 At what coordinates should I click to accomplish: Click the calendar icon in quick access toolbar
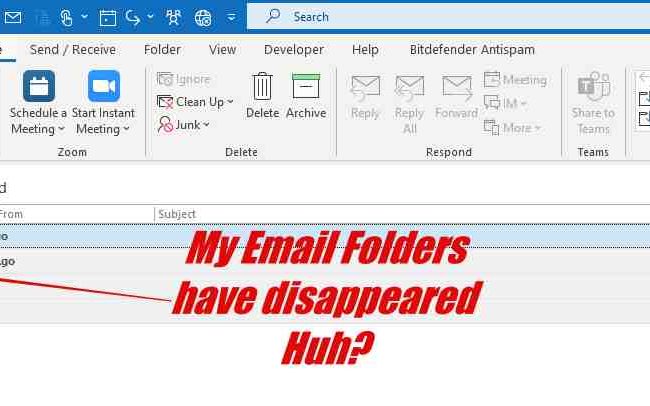(x=107, y=18)
